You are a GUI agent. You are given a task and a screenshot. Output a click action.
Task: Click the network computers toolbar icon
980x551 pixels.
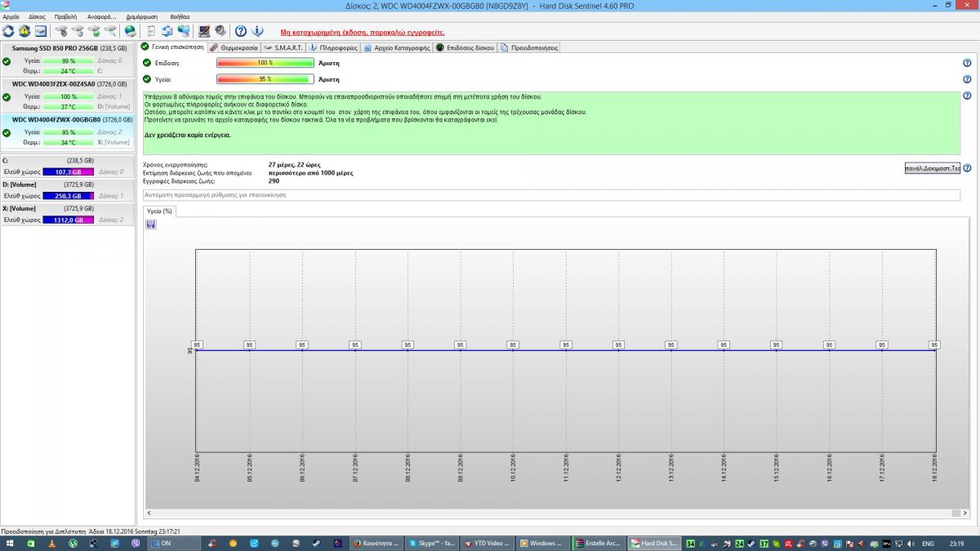183,31
